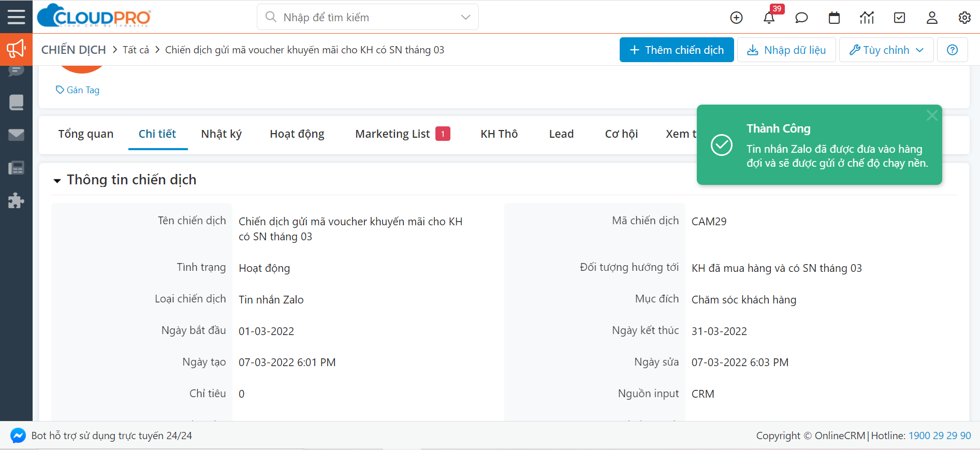Open the user profile icon
This screenshot has width=980, height=450.
932,18
